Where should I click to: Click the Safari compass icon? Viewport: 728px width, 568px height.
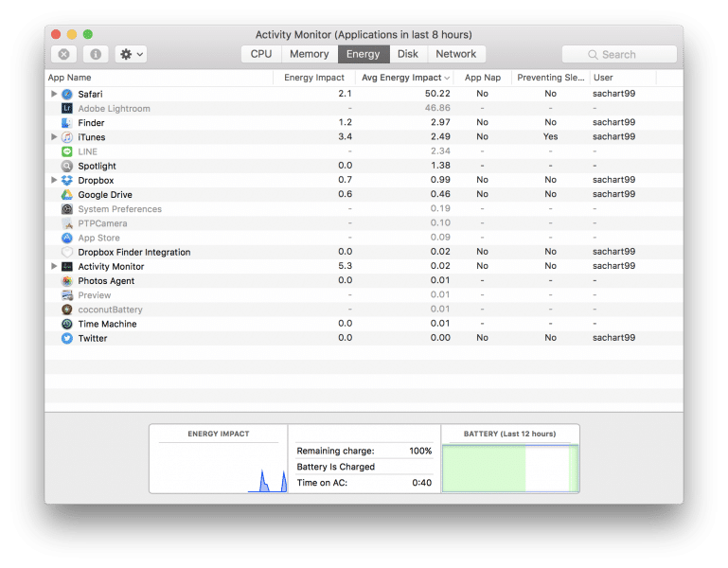(67, 95)
